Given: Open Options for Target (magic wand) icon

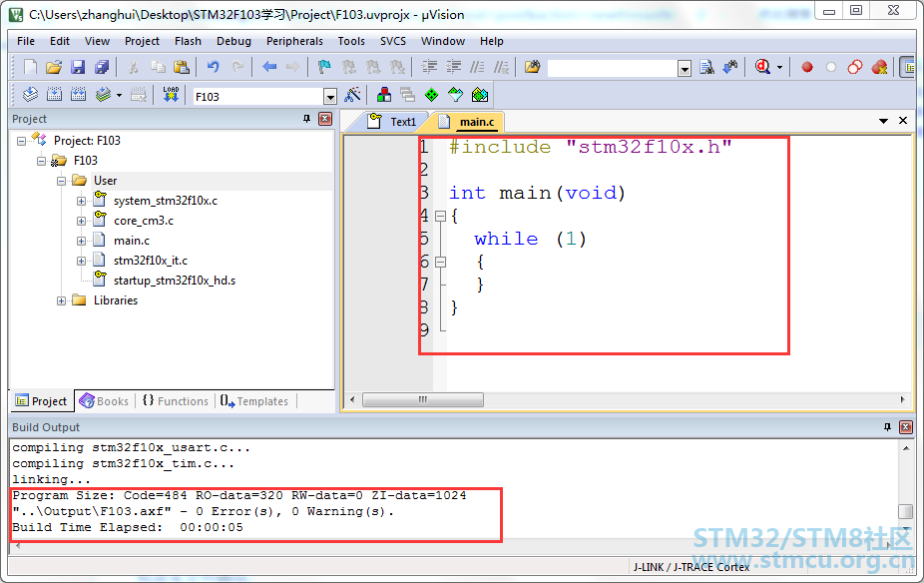Looking at the screenshot, I should pyautogui.click(x=352, y=95).
